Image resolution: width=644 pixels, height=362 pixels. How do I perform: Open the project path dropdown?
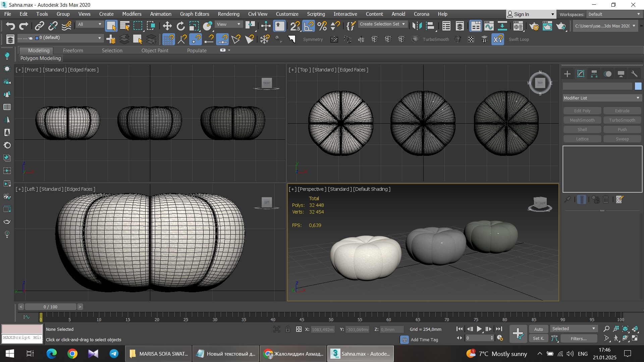tap(605, 26)
